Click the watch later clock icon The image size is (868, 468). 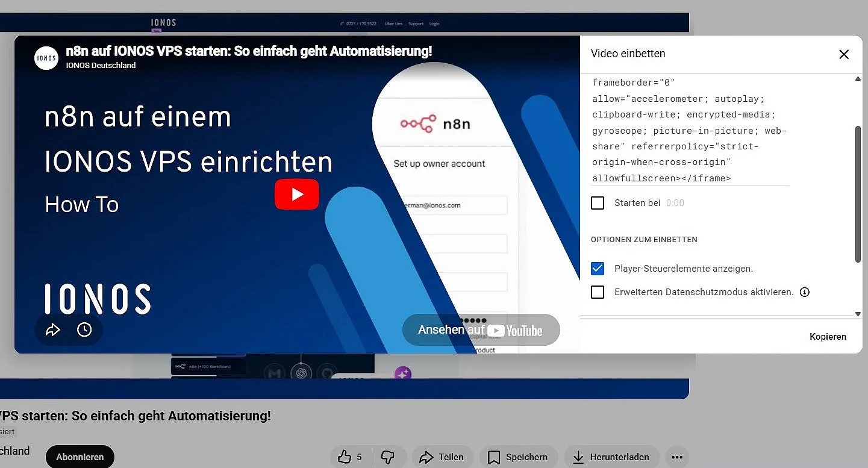pyautogui.click(x=84, y=329)
